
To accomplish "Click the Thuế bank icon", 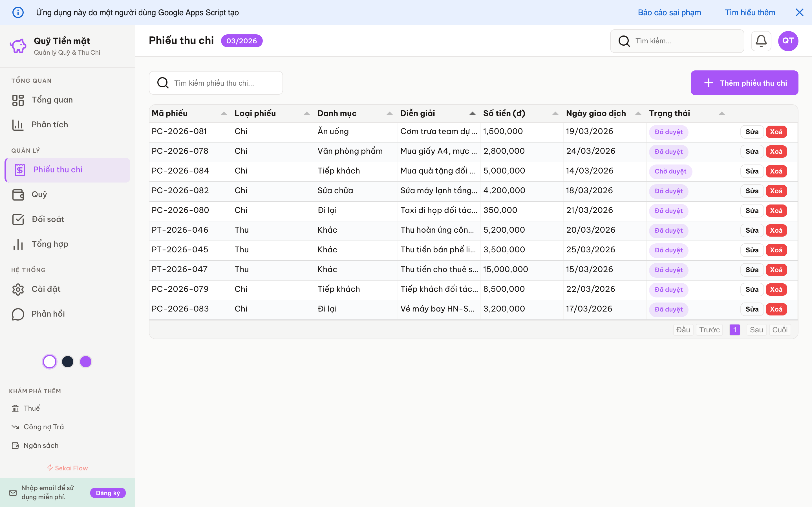I will [x=15, y=408].
